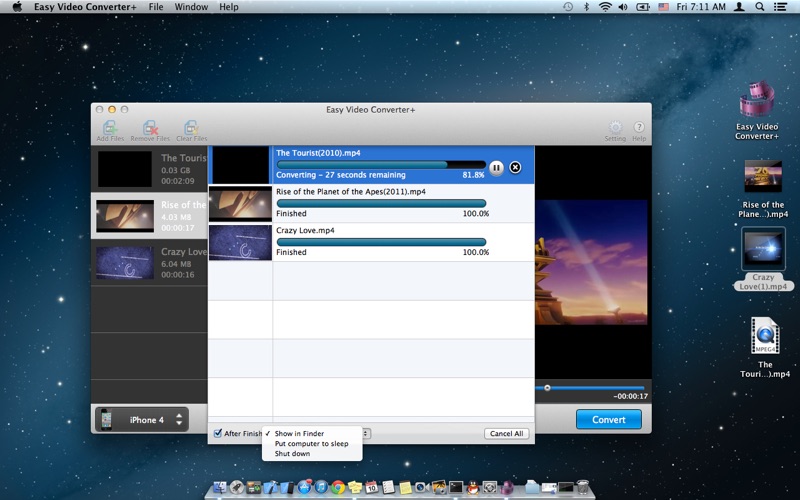This screenshot has height=500, width=800.
Task: Open QQ penguin icon in the Dock
Action: coord(473,488)
